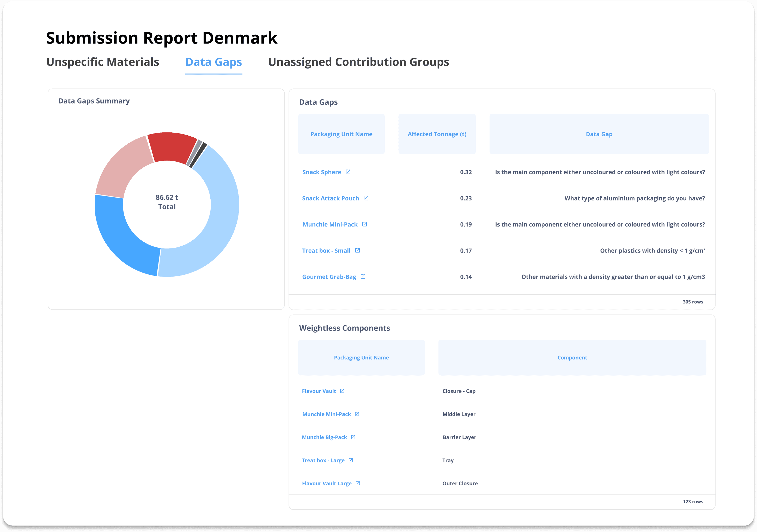This screenshot has height=532, width=757.
Task: Open the Unassigned Contribution Groups tab
Action: point(358,62)
